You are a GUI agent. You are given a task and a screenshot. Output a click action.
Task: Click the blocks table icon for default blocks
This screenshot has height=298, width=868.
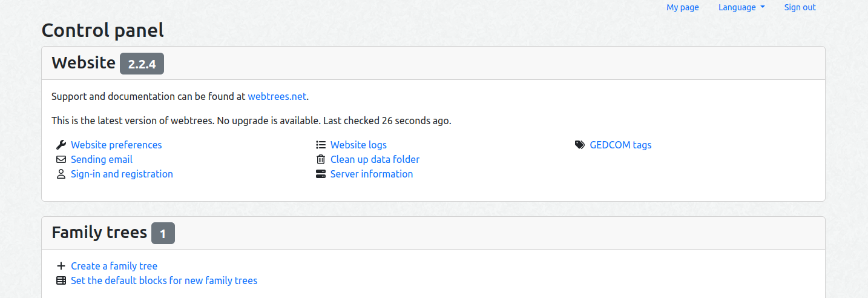61,280
